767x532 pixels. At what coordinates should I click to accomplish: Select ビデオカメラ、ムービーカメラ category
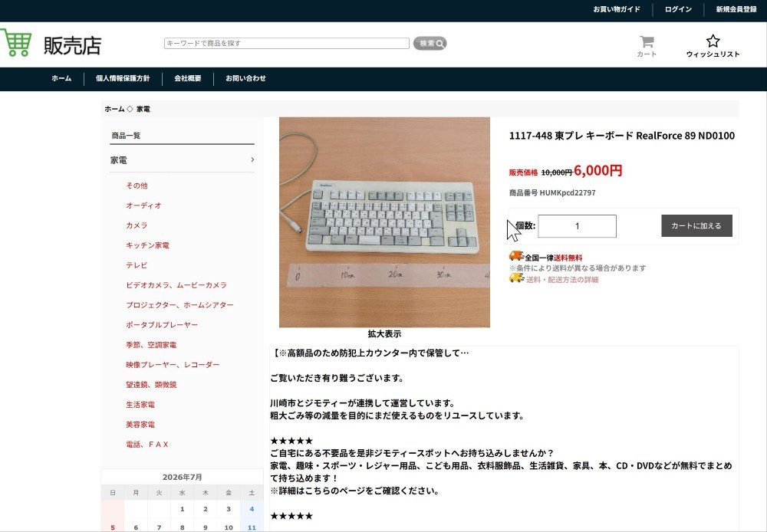click(x=176, y=285)
